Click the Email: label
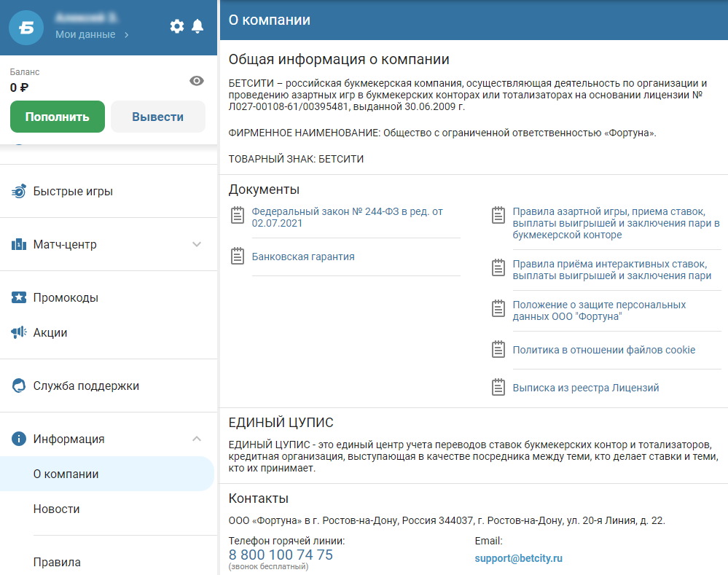 click(488, 541)
